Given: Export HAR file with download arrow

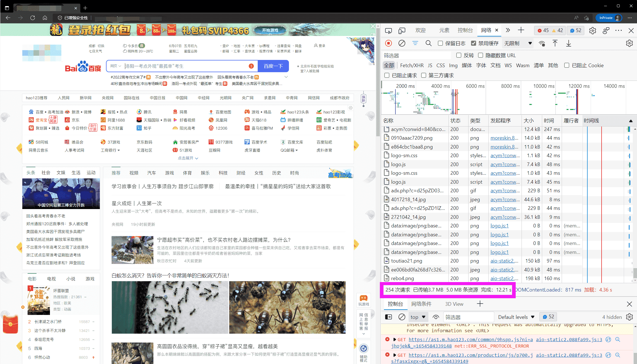Looking at the screenshot, I should tap(569, 43).
